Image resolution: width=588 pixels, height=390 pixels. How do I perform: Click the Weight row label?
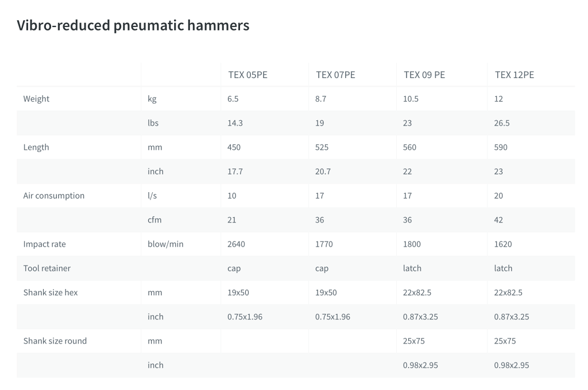tap(36, 99)
